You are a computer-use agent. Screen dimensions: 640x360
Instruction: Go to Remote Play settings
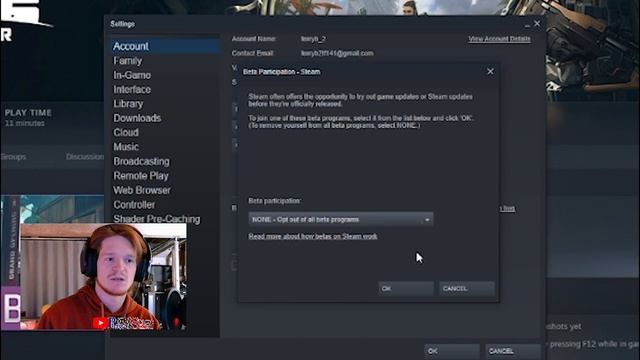[141, 176]
